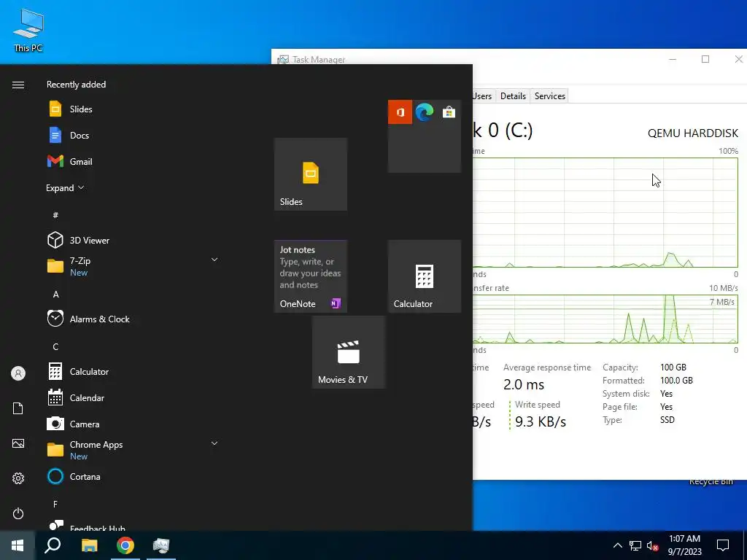747x560 pixels.
Task: Open the Calculator tile
Action: coord(424,276)
